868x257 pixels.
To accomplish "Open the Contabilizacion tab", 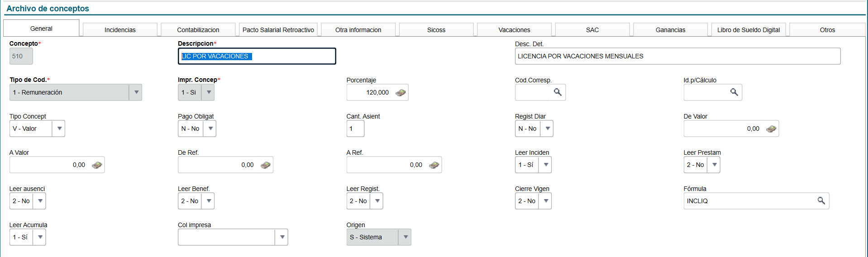I will tap(198, 30).
